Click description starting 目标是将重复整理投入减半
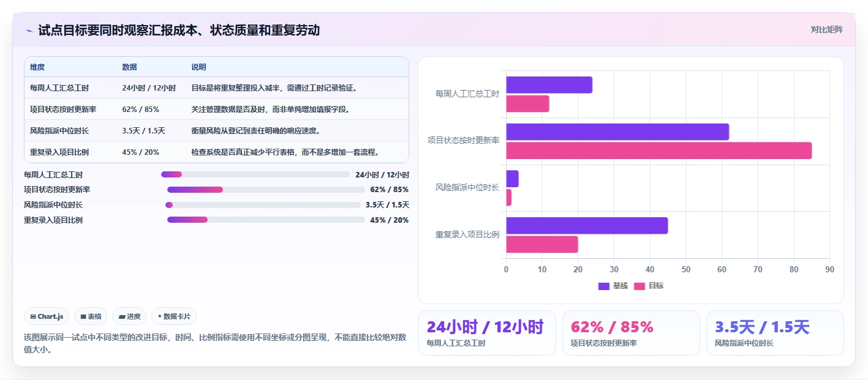This screenshot has width=868, height=380. click(x=274, y=88)
